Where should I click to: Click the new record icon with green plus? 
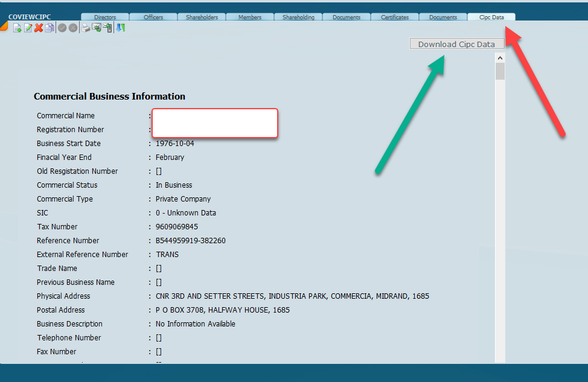pyautogui.click(x=18, y=28)
